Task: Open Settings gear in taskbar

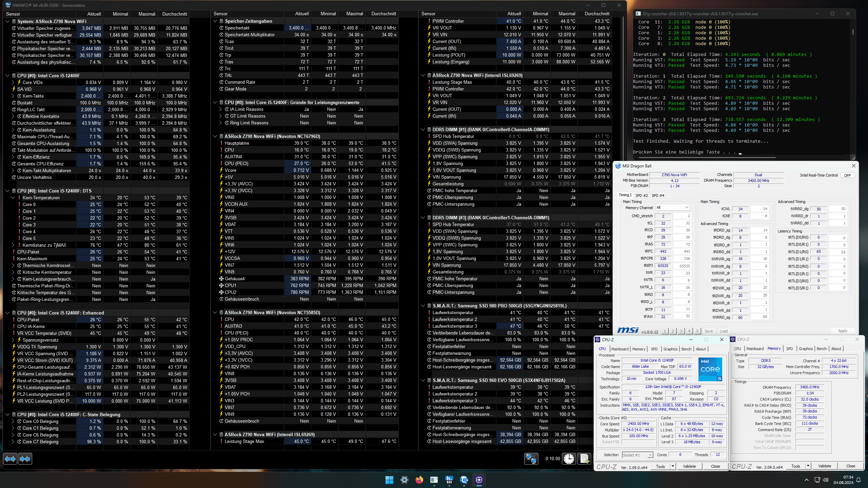Action: (404, 480)
